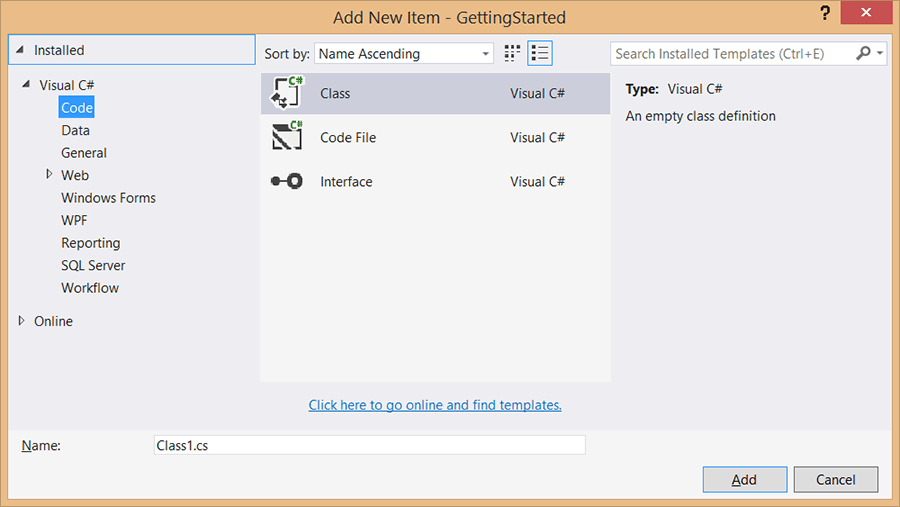Click the 'Class' template name text
The image size is (900, 507).
click(335, 93)
